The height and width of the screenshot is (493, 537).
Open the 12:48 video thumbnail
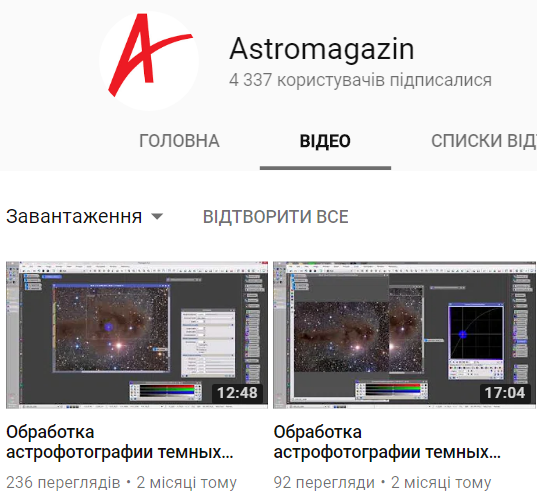coord(137,335)
